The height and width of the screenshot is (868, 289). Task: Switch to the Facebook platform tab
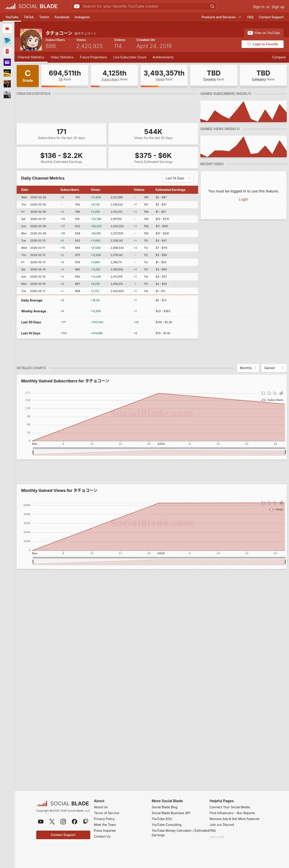pos(62,17)
